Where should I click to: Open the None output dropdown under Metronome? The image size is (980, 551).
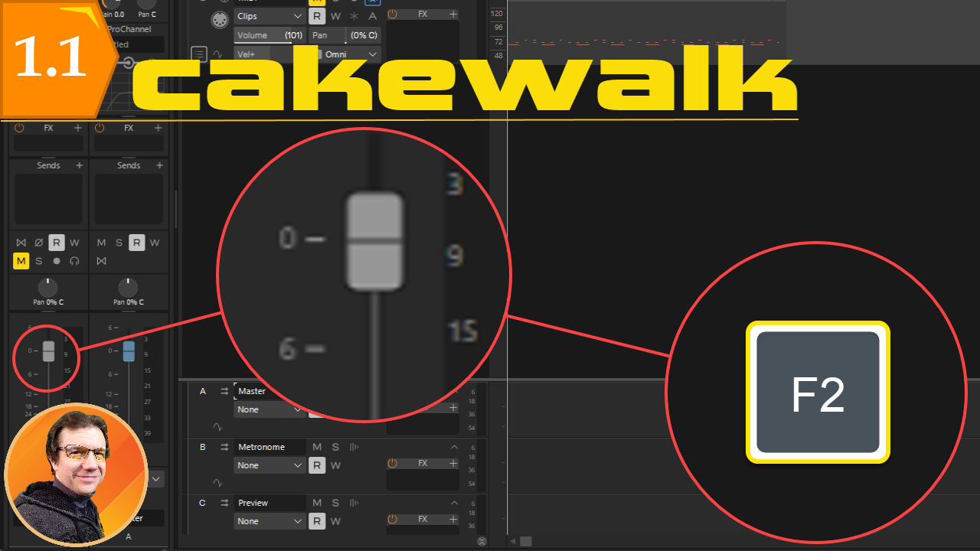(269, 465)
